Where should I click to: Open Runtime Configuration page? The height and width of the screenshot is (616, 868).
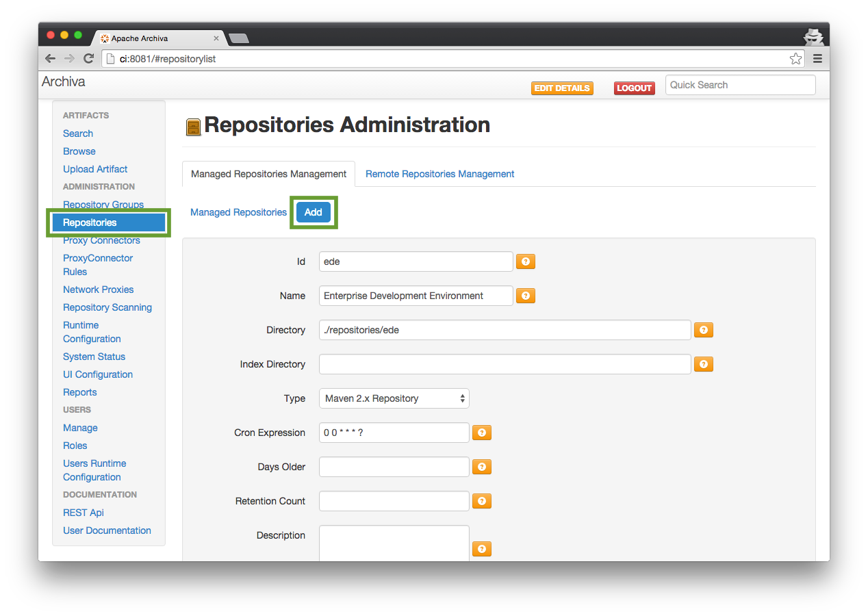tap(92, 332)
